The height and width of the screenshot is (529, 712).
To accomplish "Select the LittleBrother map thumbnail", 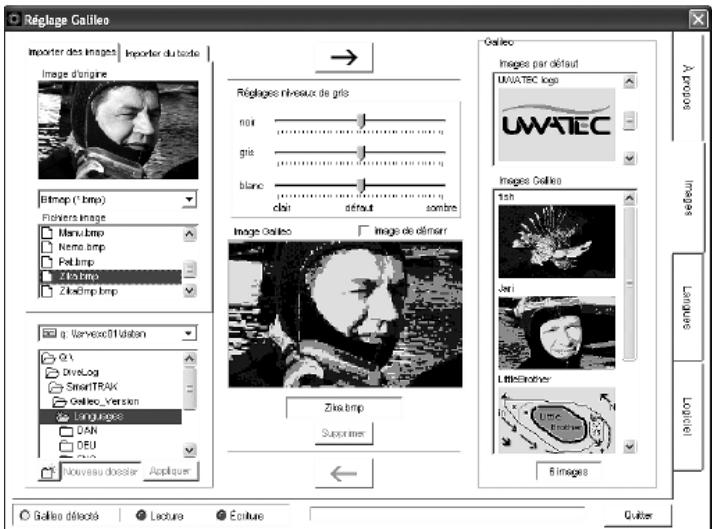I will click(x=557, y=420).
